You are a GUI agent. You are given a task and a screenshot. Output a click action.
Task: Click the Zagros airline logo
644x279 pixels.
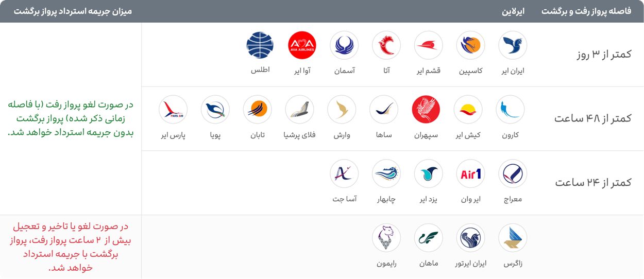click(513, 238)
